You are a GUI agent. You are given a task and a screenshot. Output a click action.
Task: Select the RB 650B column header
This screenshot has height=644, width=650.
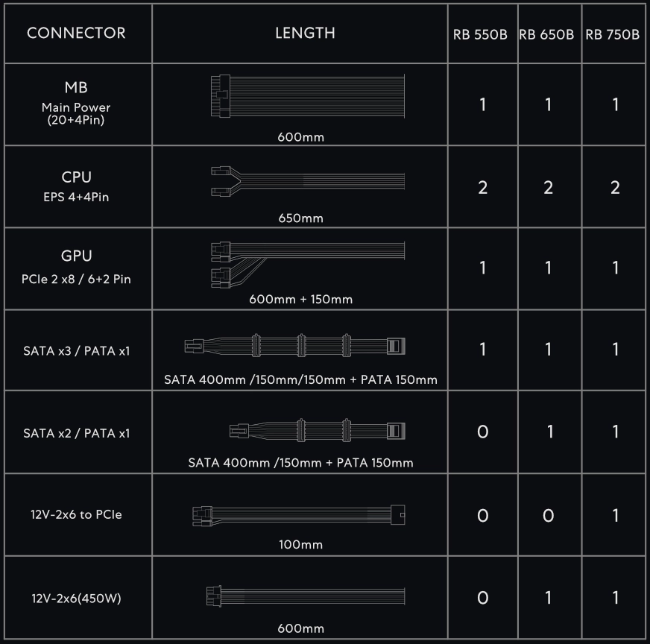tap(547, 35)
